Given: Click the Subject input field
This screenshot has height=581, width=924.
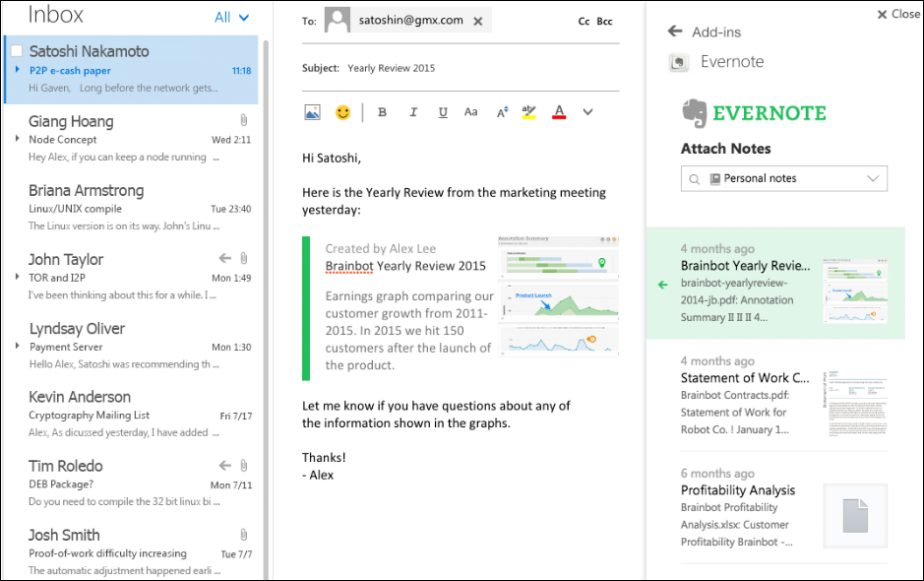Looking at the screenshot, I should pos(443,69).
